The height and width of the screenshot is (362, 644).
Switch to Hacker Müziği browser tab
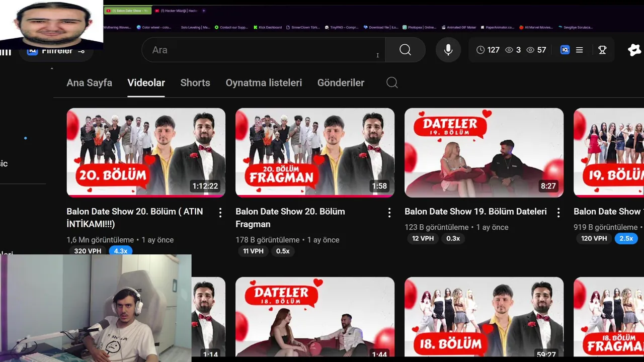pos(176,11)
